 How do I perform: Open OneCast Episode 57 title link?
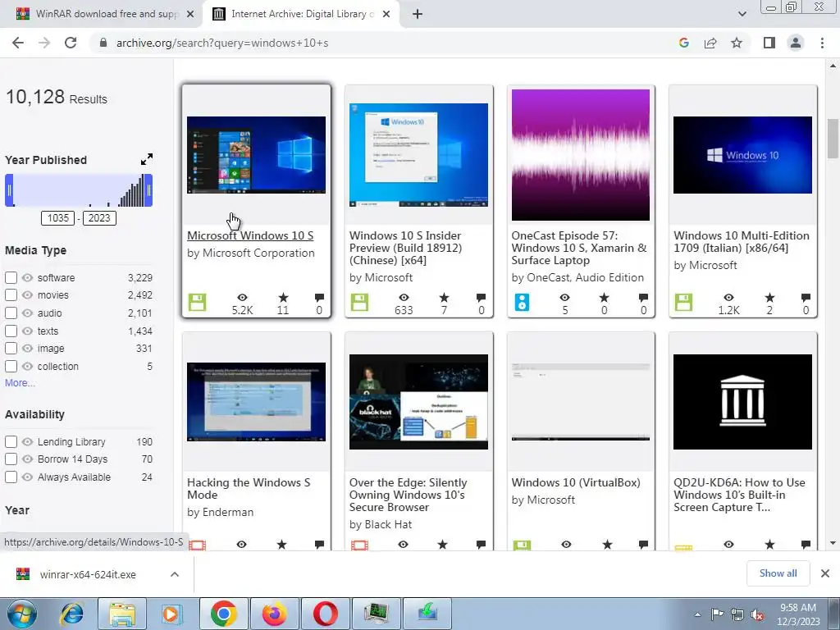tap(578, 248)
